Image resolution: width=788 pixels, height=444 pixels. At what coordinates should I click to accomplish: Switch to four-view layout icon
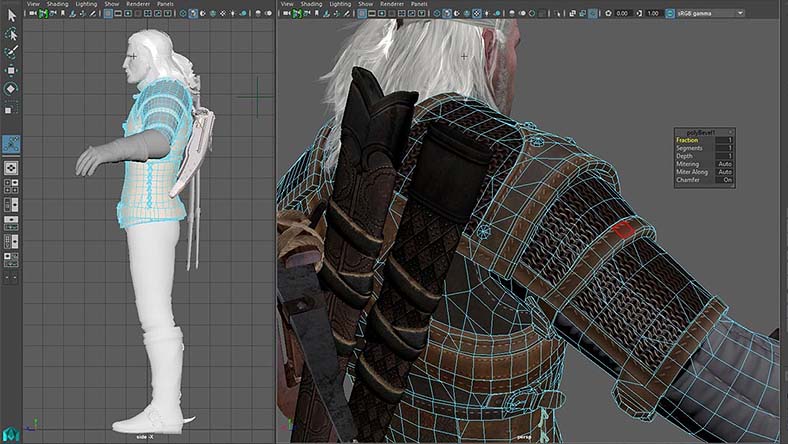click(x=11, y=186)
